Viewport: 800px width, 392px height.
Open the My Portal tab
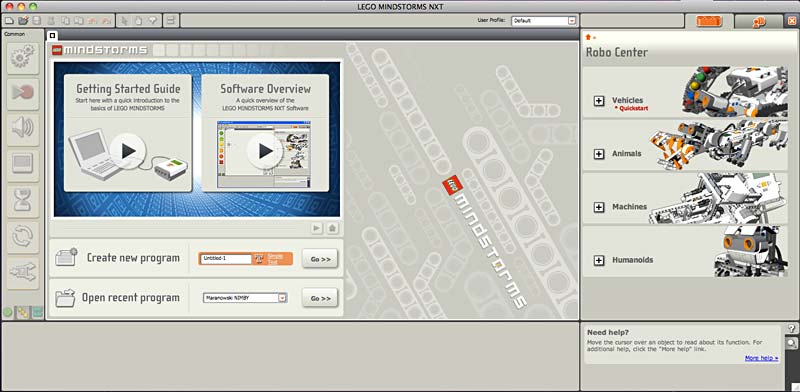click(x=758, y=22)
